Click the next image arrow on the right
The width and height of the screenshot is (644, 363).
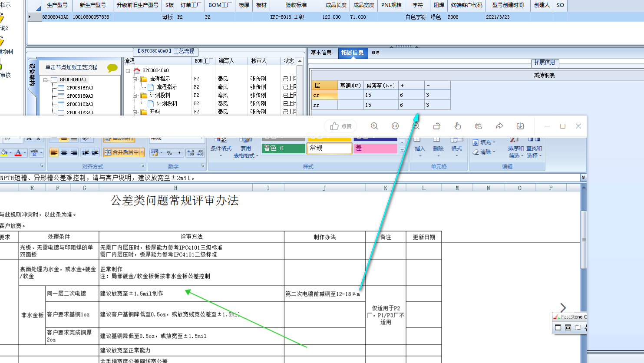pos(563,308)
